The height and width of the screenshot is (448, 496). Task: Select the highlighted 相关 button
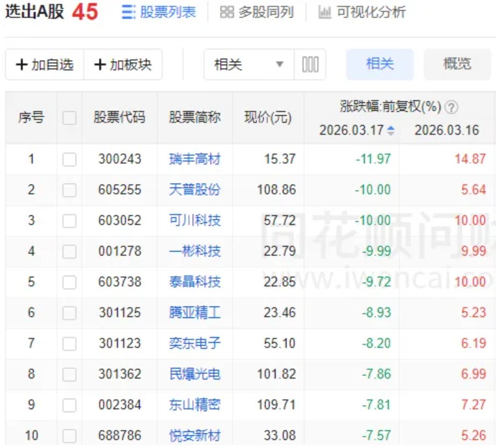[x=379, y=64]
